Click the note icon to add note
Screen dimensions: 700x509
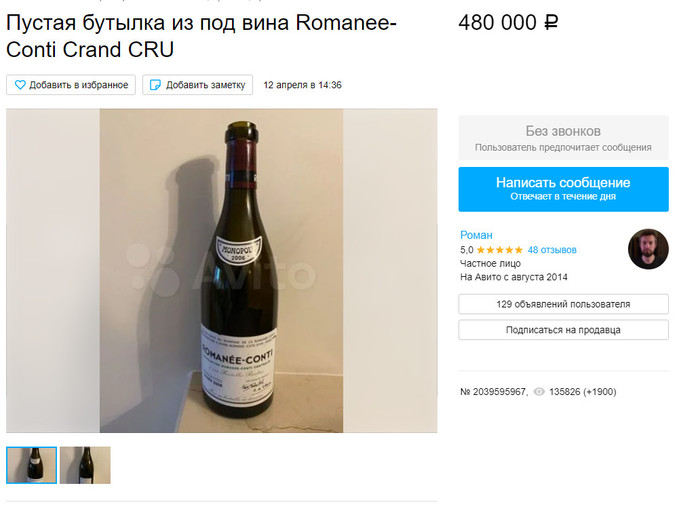click(x=155, y=85)
